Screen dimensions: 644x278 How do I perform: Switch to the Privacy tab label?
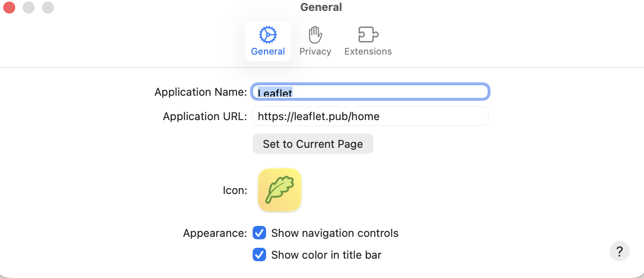click(x=315, y=52)
